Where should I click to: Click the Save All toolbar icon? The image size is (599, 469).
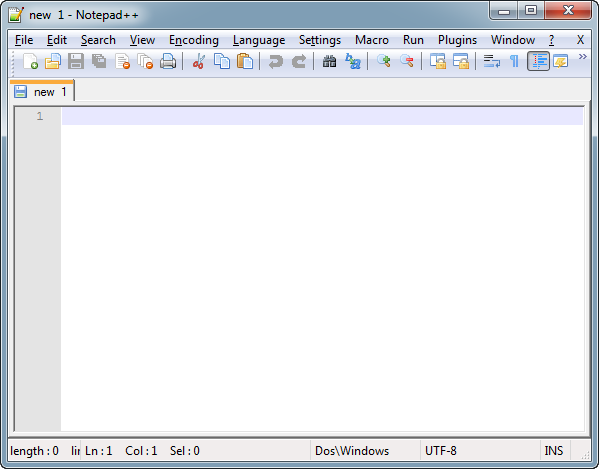click(x=99, y=61)
